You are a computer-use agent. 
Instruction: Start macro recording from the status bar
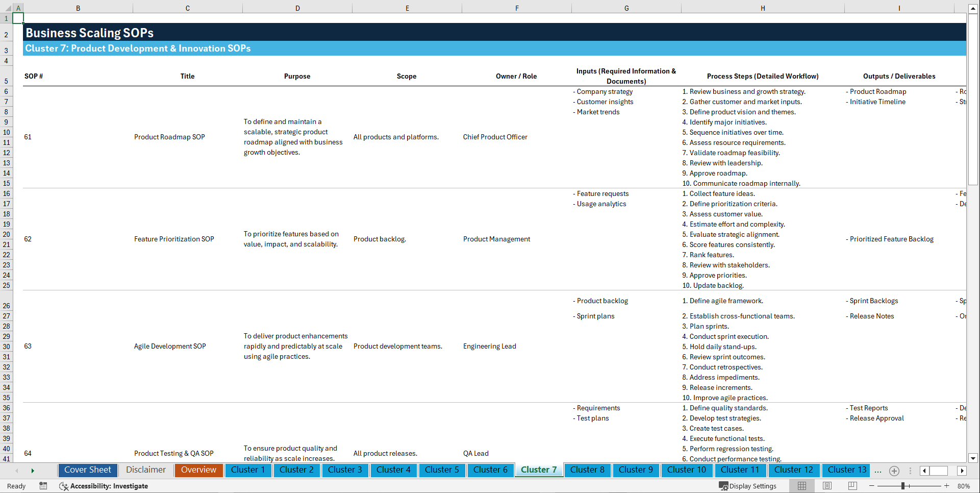pyautogui.click(x=43, y=486)
